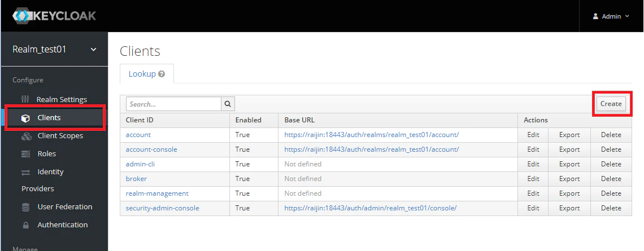
Task: Click the Identity Providers arrows icon
Action: (25, 172)
